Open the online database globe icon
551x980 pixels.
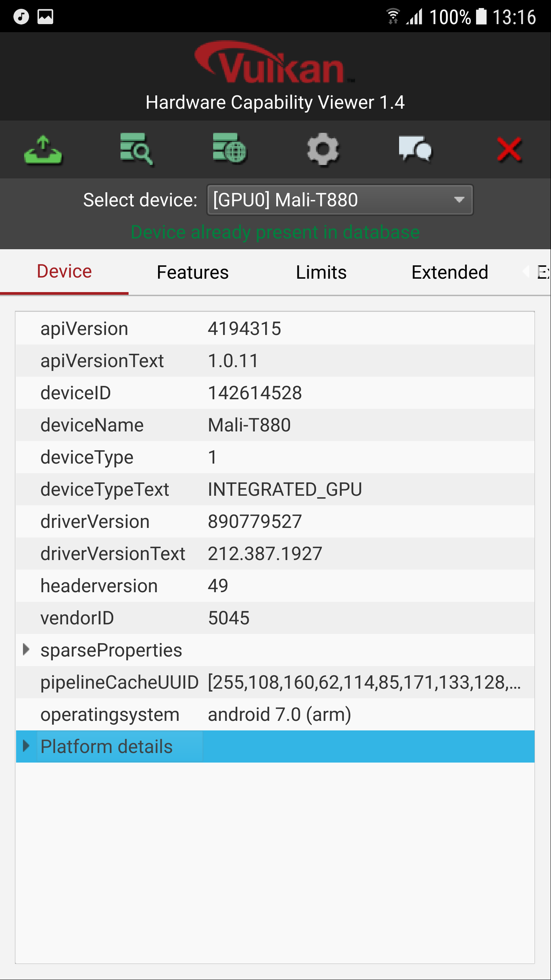(230, 149)
